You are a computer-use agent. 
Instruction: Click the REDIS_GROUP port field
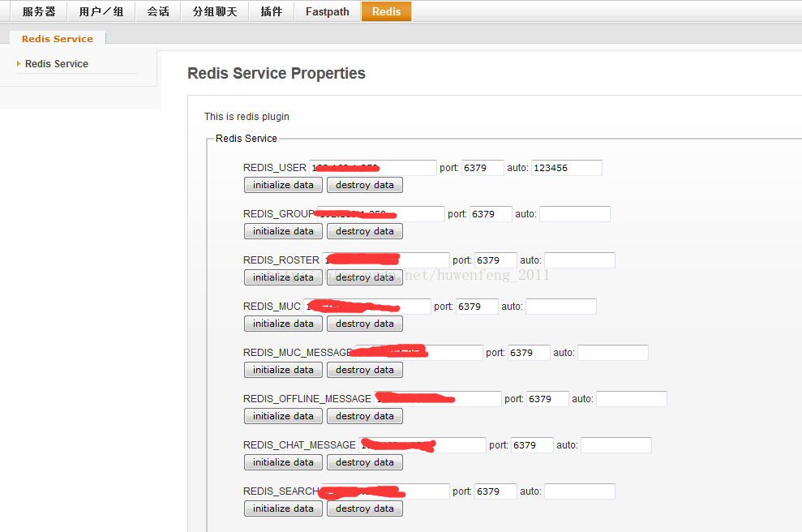491,214
